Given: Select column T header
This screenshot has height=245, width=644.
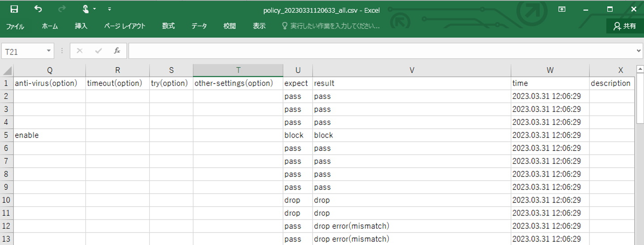Looking at the screenshot, I should pos(238,70).
